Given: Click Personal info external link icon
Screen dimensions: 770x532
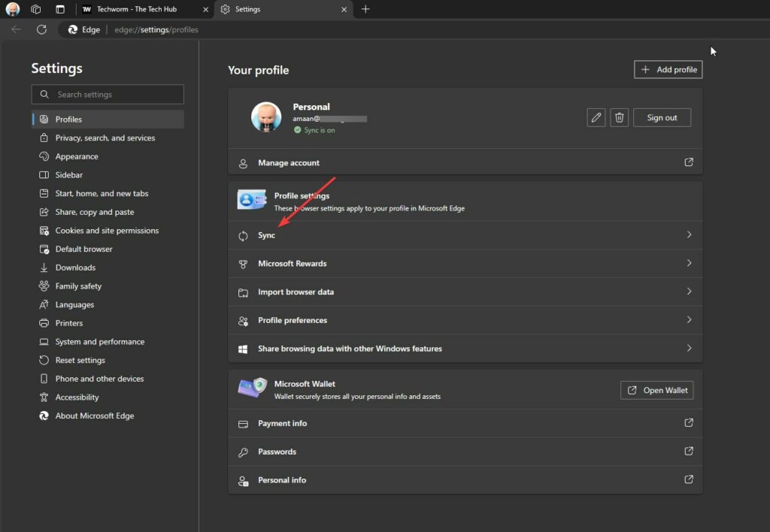Looking at the screenshot, I should tap(689, 479).
